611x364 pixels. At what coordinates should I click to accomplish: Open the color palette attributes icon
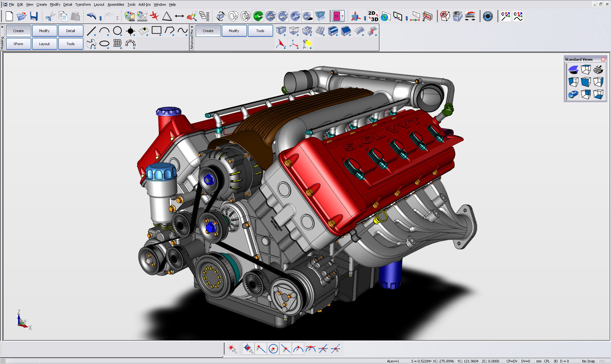pyautogui.click(x=130, y=16)
